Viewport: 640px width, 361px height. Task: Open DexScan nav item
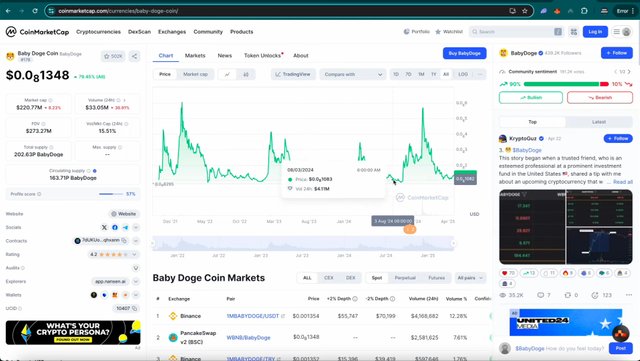click(139, 32)
